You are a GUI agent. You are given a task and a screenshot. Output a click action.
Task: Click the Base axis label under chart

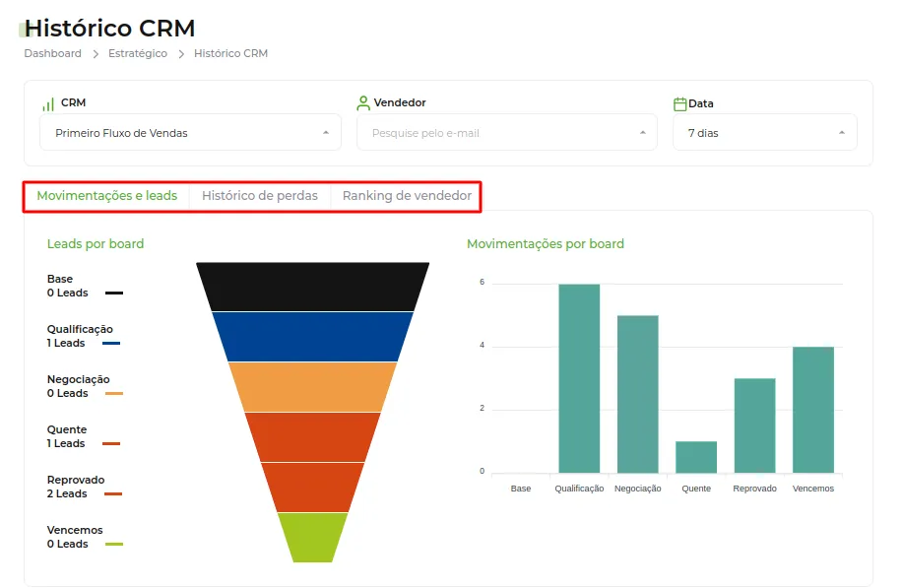coord(521,489)
